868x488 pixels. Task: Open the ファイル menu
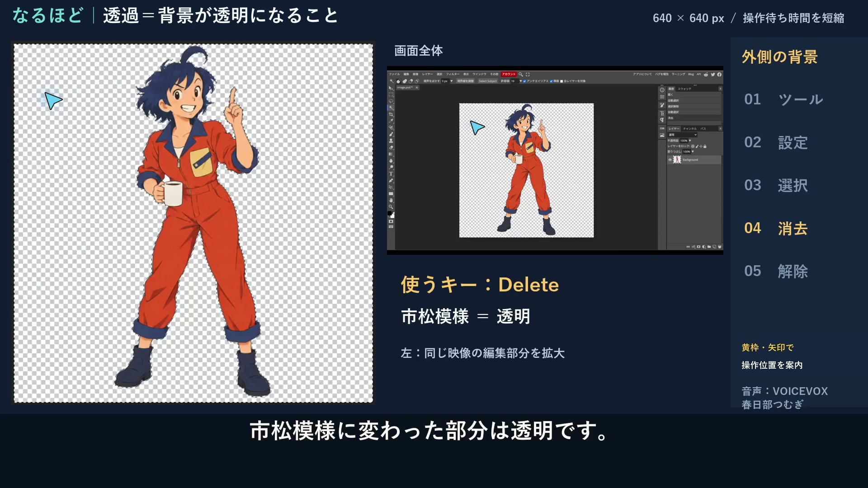coord(394,74)
